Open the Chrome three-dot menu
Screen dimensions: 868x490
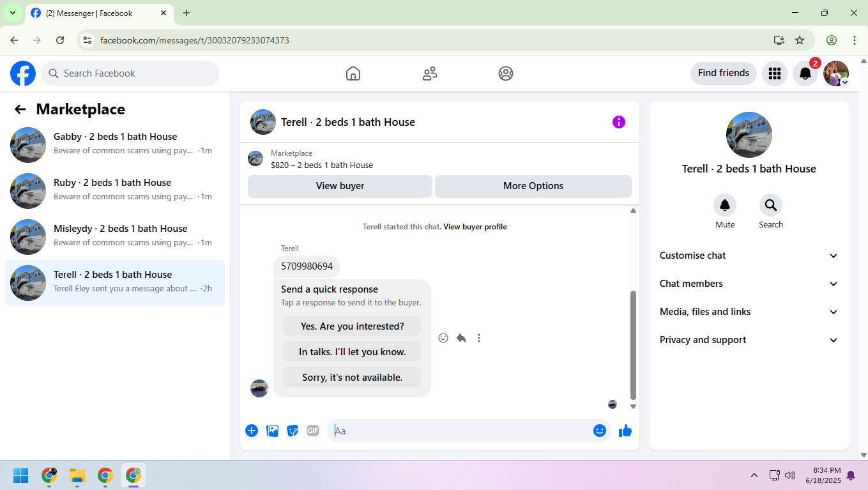coord(855,40)
